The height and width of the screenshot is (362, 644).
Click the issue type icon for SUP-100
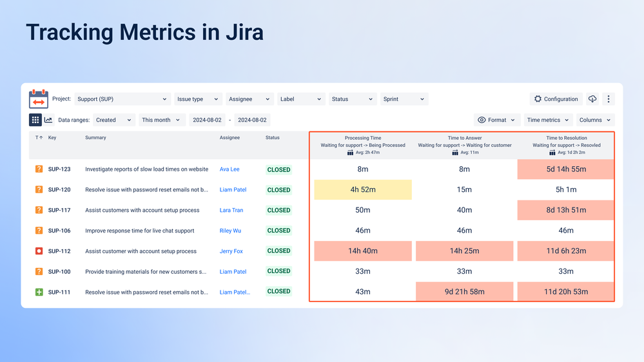point(39,271)
